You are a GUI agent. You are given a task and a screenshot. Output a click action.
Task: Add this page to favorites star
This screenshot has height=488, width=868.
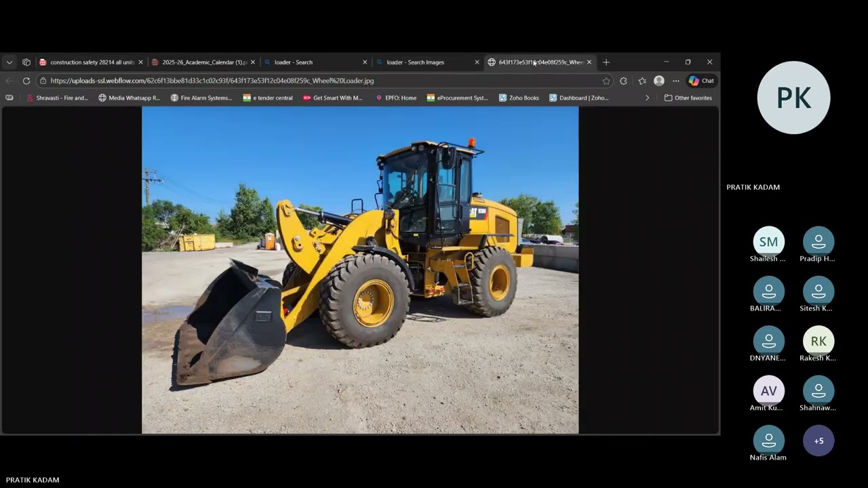click(x=606, y=81)
